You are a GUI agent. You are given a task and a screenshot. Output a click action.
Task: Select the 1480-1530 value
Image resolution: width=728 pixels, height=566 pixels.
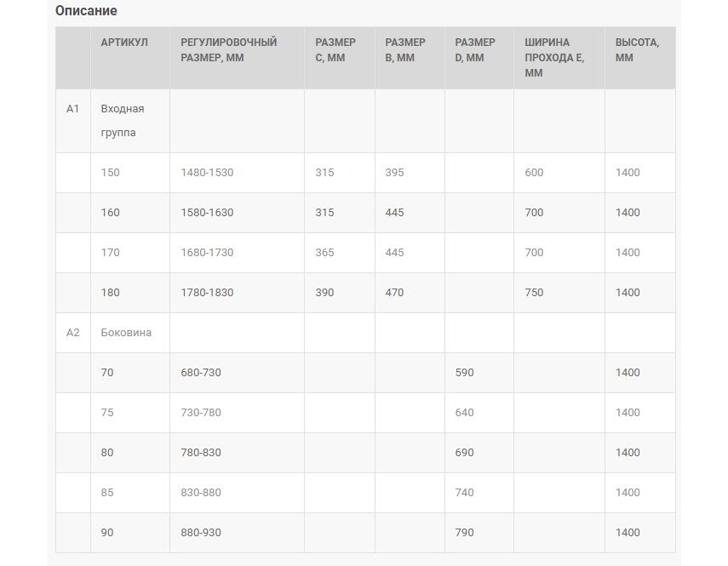tap(207, 173)
